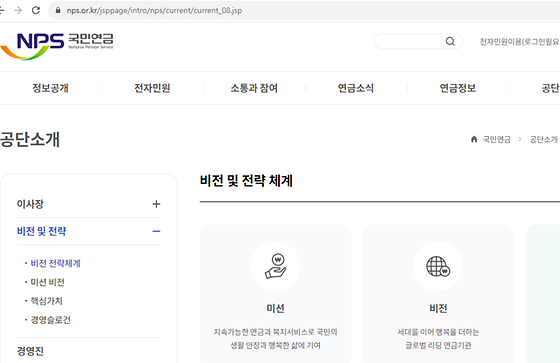The image size is (560, 363).
Task: Open 미션 비전 submenu item
Action: tap(48, 282)
